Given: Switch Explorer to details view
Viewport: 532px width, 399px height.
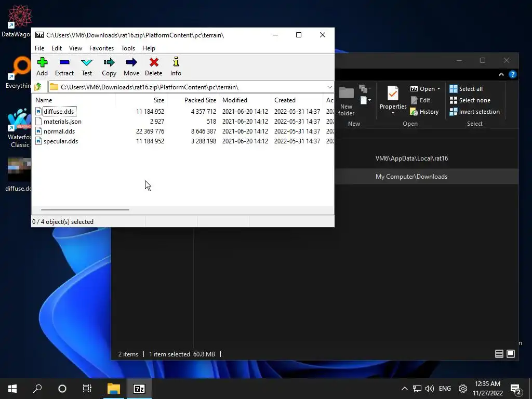Looking at the screenshot, I should (499, 354).
